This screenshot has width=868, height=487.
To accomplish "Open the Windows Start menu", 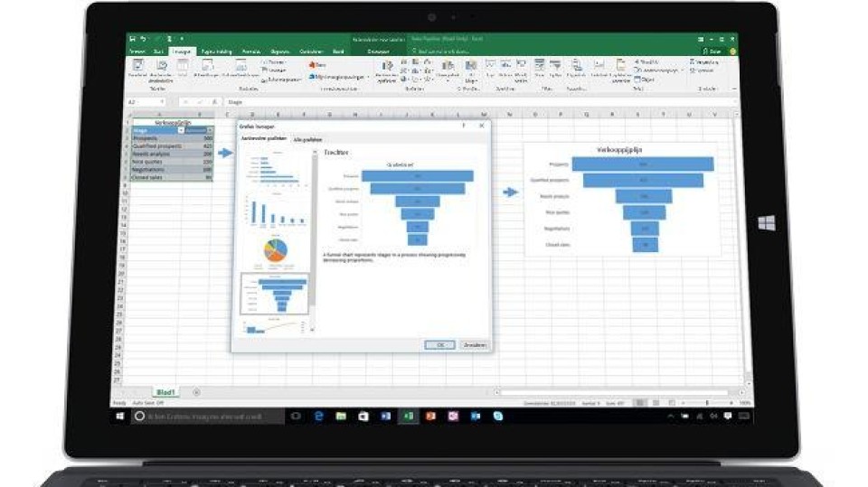I will pyautogui.click(x=120, y=417).
